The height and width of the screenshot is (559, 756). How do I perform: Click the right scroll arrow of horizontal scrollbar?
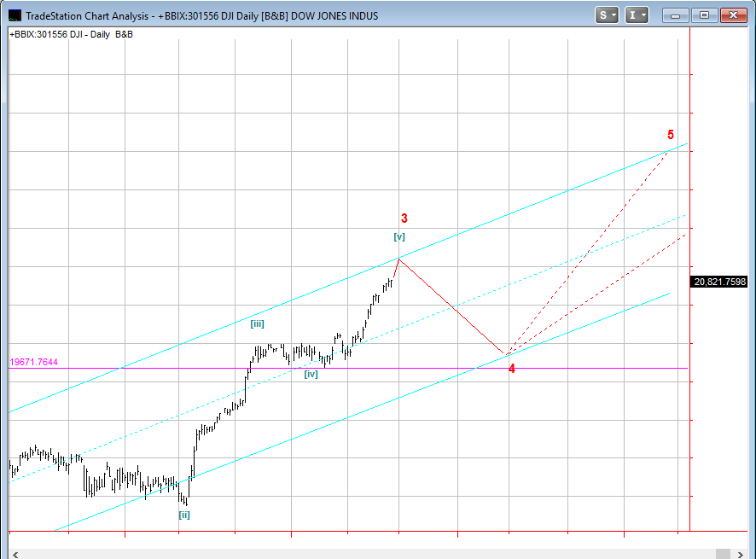(x=740, y=554)
